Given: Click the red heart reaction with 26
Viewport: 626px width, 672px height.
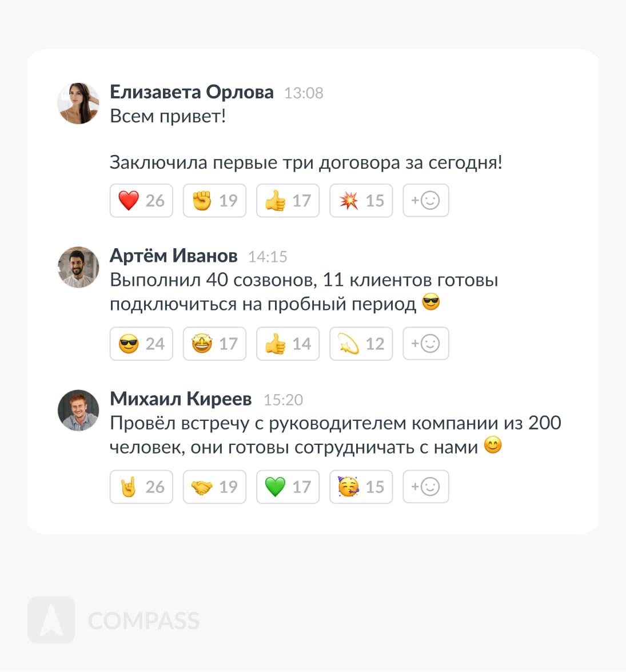Looking at the screenshot, I should click(x=141, y=201).
